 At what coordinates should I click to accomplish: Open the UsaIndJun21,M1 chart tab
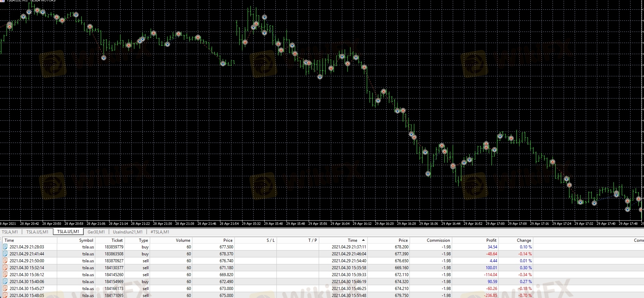(x=127, y=232)
